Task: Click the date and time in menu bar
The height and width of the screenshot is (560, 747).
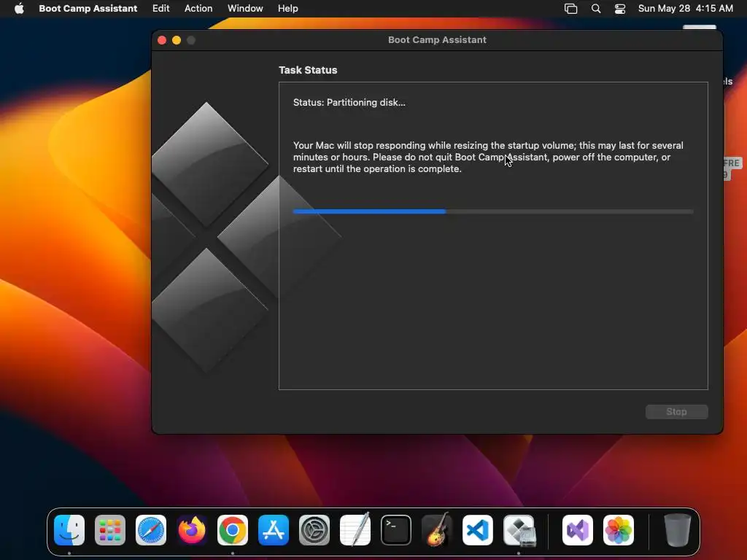Action: (x=686, y=9)
